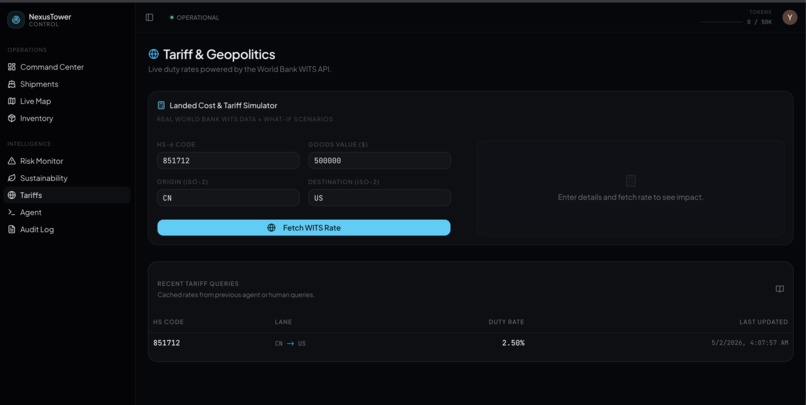Viewport: 806px width, 405px height.
Task: Focus the Goods Value field
Action: (x=379, y=160)
